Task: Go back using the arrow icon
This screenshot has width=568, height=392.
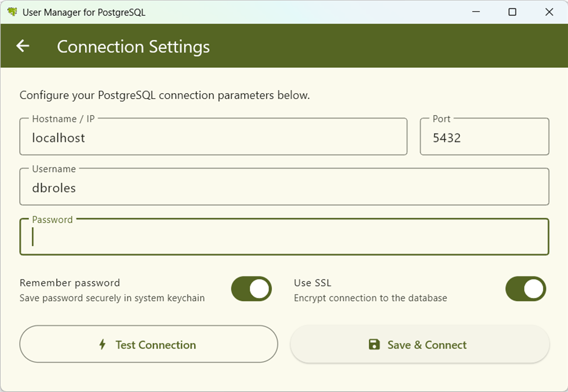Action: coord(23,46)
